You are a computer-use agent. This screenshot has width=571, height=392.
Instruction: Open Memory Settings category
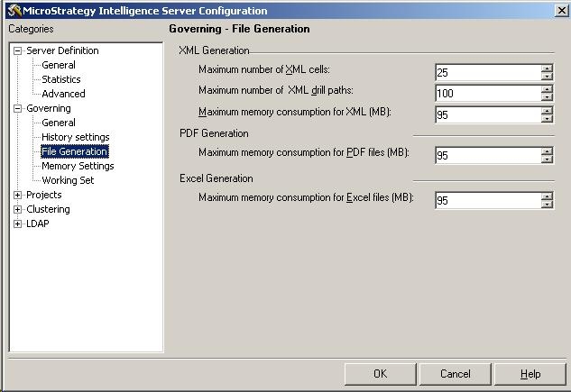pos(78,166)
